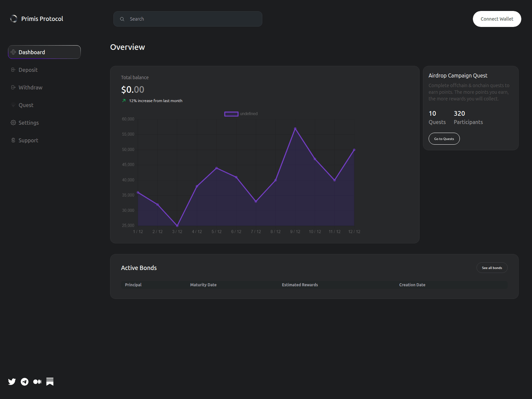This screenshot has height=399, width=532.
Task: Click the '12% increase from last month' text
Action: (x=156, y=101)
